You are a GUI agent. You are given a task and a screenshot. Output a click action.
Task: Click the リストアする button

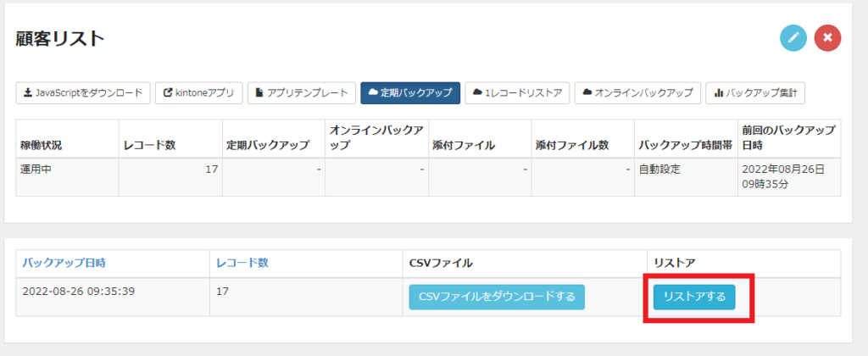click(694, 297)
